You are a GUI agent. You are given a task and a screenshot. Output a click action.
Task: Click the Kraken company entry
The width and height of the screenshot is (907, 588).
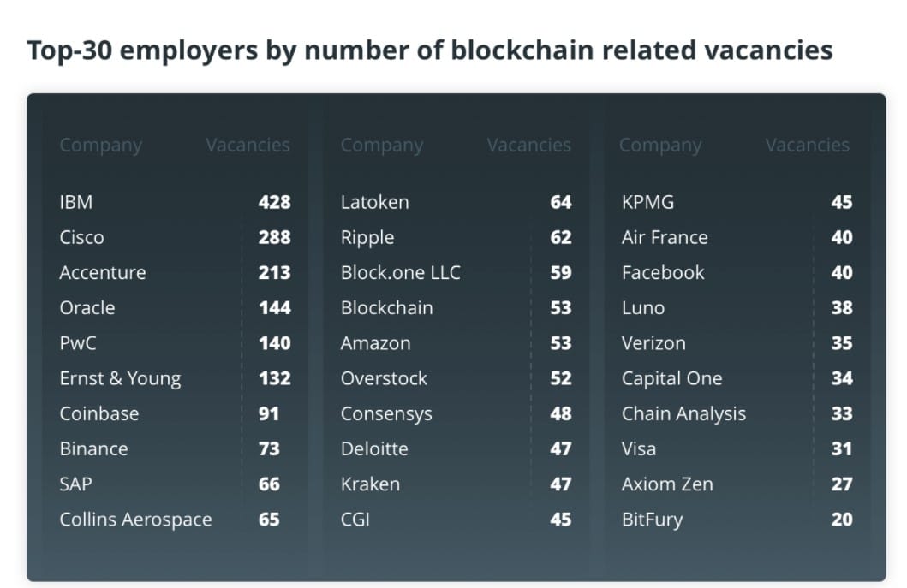[370, 484]
